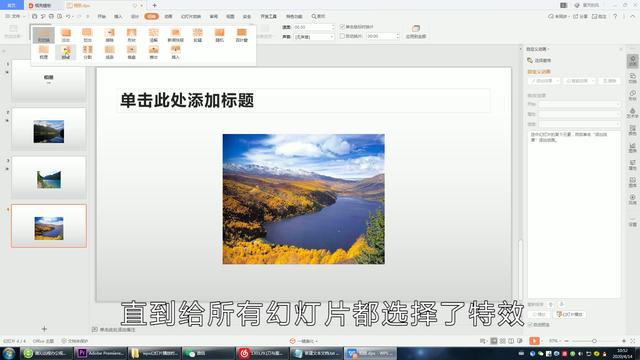Open the animation pane icon in right sidebar
The width and height of the screenshot is (640, 360).
(632, 61)
